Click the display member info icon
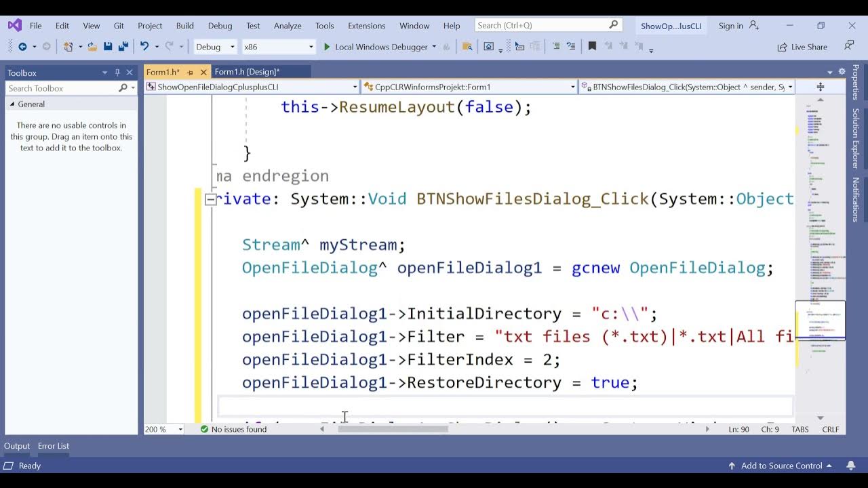The height and width of the screenshot is (488, 868). click(519, 47)
